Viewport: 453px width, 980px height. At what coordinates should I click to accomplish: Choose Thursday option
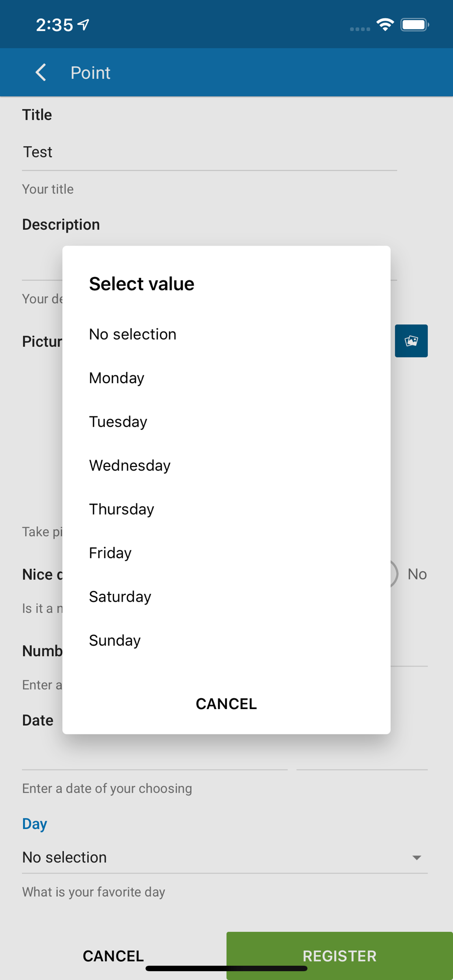pyautogui.click(x=226, y=509)
